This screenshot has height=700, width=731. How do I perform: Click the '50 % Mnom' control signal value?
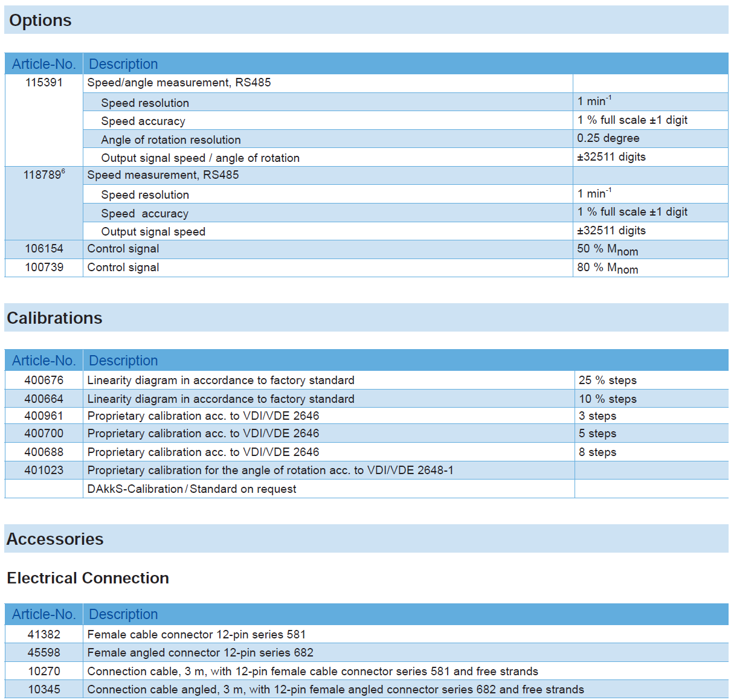click(x=607, y=249)
